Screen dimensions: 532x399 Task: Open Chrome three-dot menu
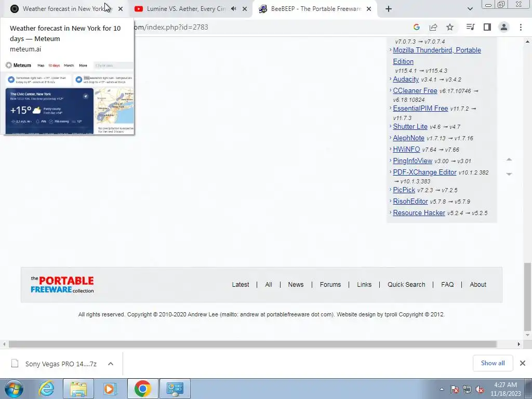pyautogui.click(x=521, y=27)
